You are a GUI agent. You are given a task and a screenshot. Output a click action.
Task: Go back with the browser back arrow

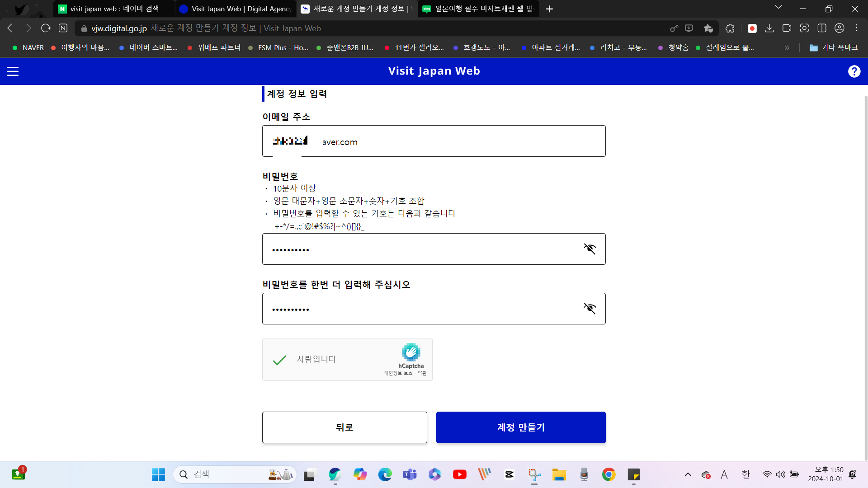10,28
